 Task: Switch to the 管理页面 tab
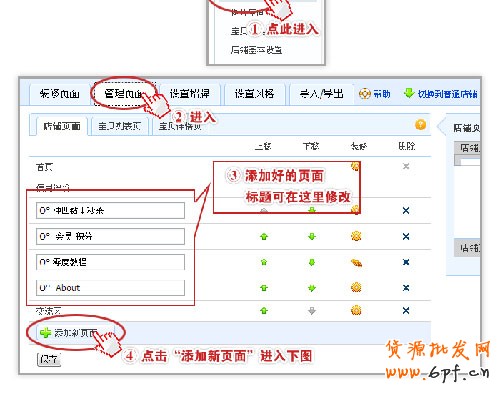(124, 94)
